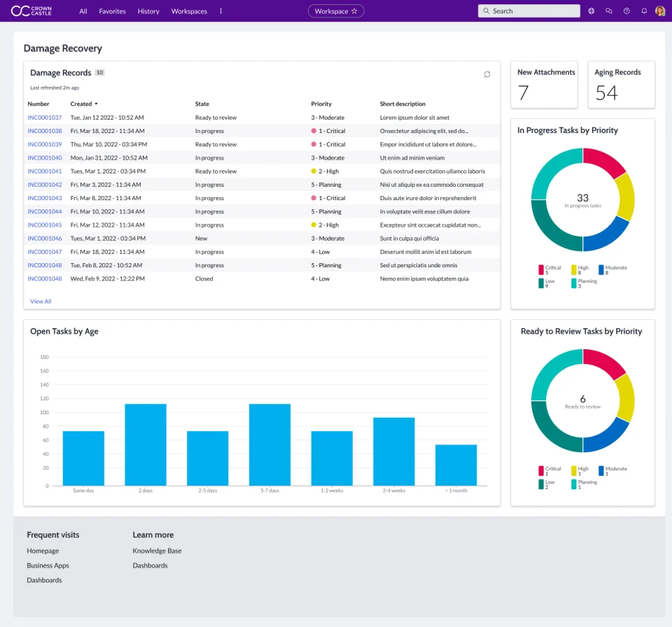
Task: Open Dashboards under Learn more
Action: pyautogui.click(x=150, y=565)
